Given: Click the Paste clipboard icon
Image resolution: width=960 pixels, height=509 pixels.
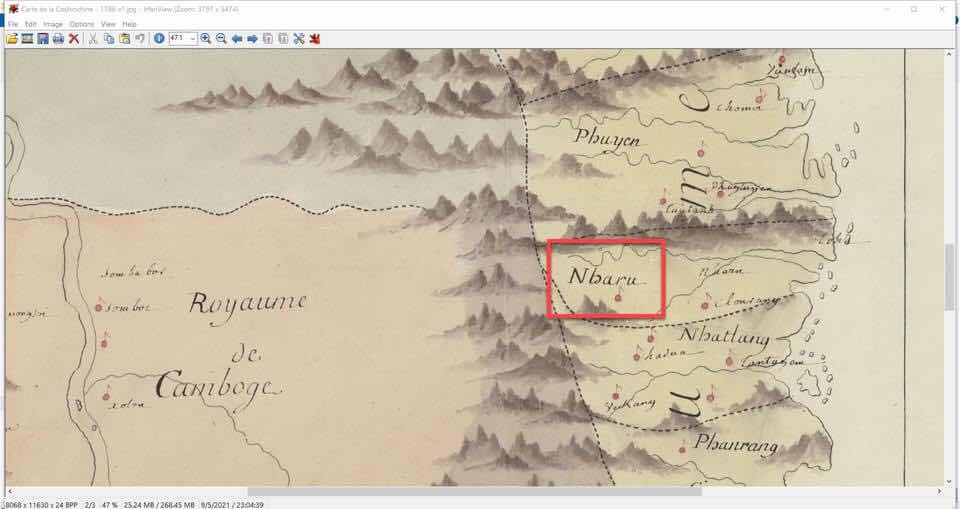Looking at the screenshot, I should point(125,39).
